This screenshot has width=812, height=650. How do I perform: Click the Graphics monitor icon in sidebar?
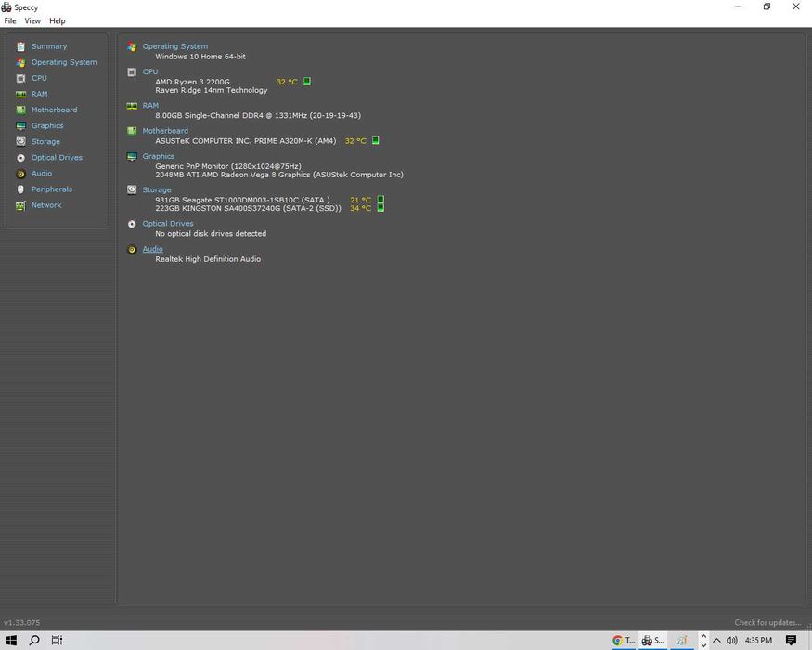(20, 126)
